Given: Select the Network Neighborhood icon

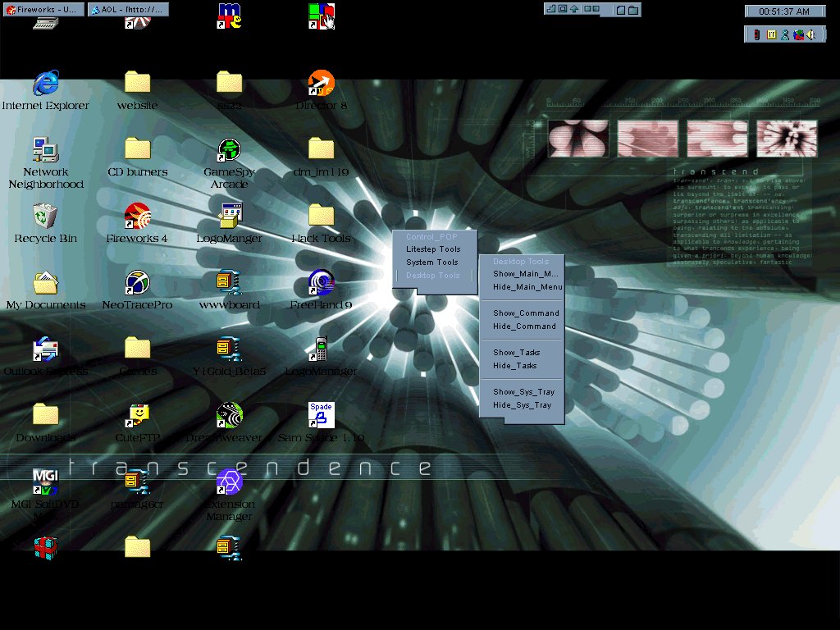Looking at the screenshot, I should coord(46,150).
